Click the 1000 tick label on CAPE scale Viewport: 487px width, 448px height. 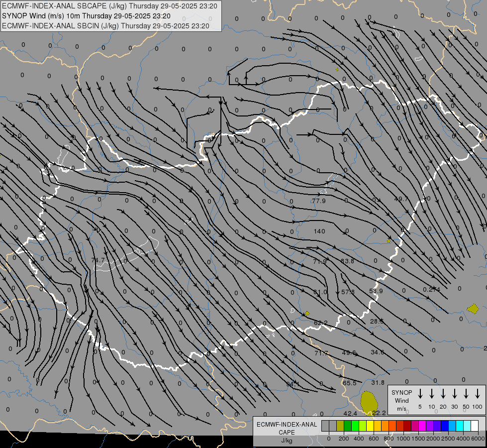click(x=403, y=439)
